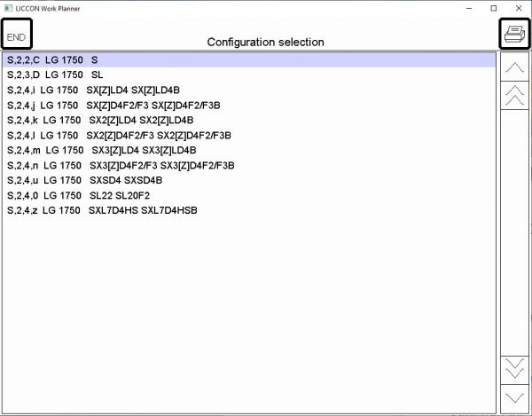
Task: Select row S,2,4,0 SL22 SL20F2
Action: [249, 195]
